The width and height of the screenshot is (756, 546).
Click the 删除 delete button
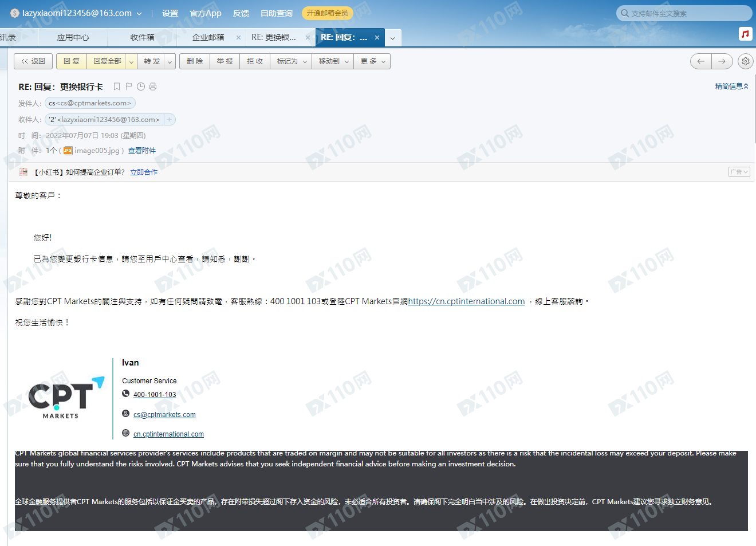[x=195, y=61]
